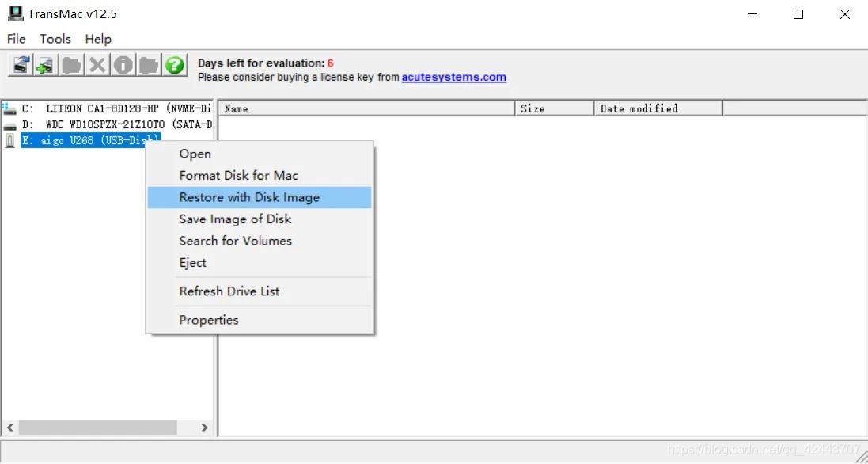Choose Open from the context menu
The height and width of the screenshot is (464, 868).
pos(260,154)
